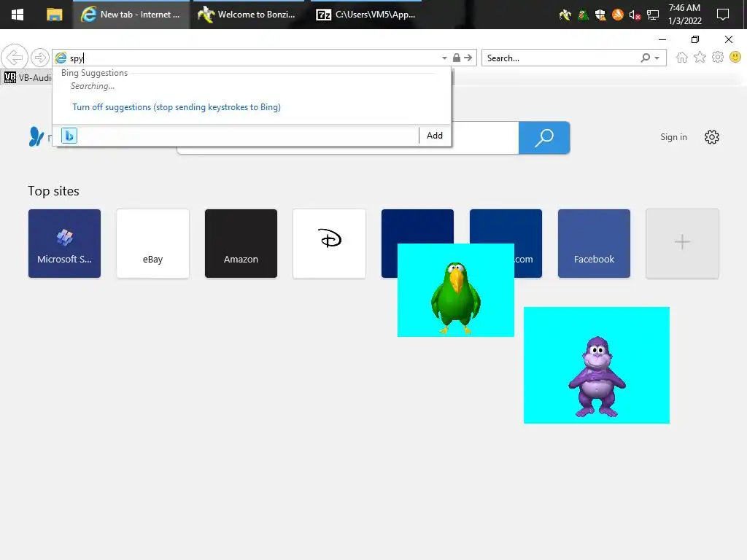Switch to Welcome to BonziBuddy taskbar window
This screenshot has height=560, width=747.
248,15
